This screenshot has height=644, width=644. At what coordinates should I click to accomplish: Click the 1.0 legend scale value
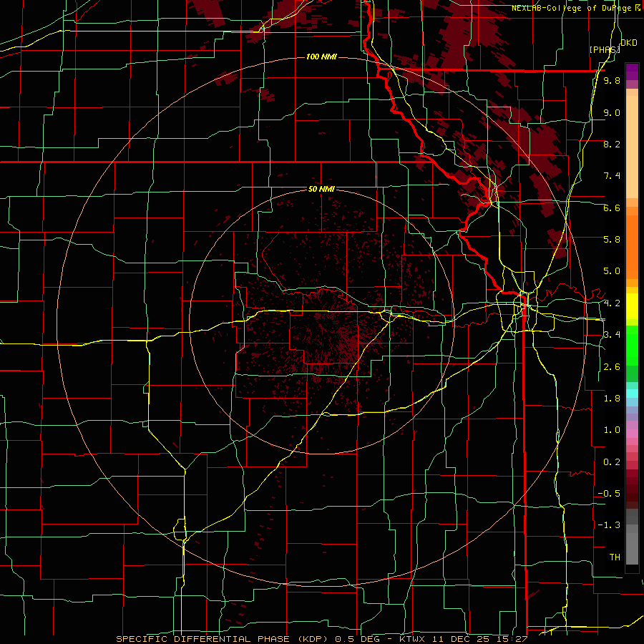point(612,430)
